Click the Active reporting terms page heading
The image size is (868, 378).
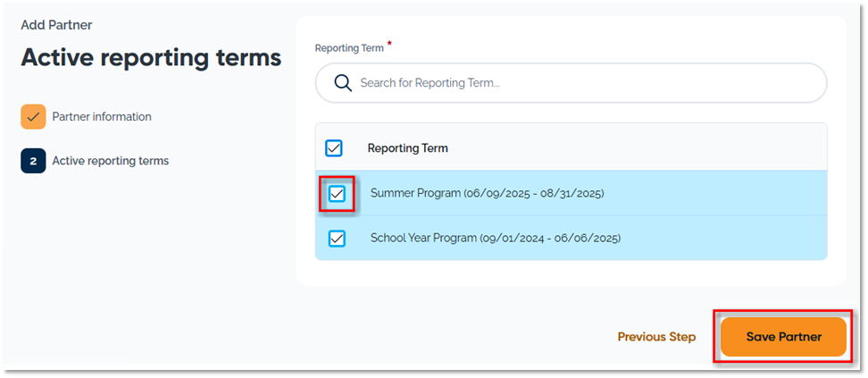tap(151, 58)
